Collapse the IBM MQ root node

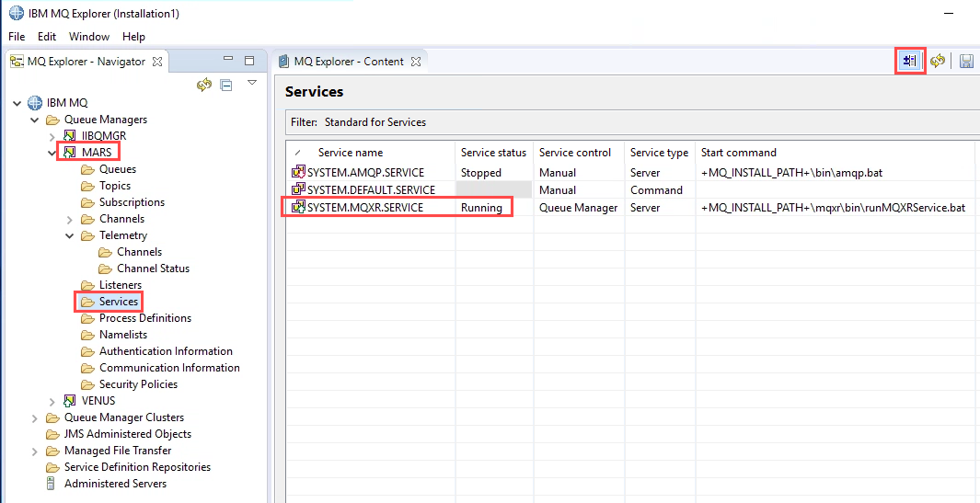(x=17, y=103)
